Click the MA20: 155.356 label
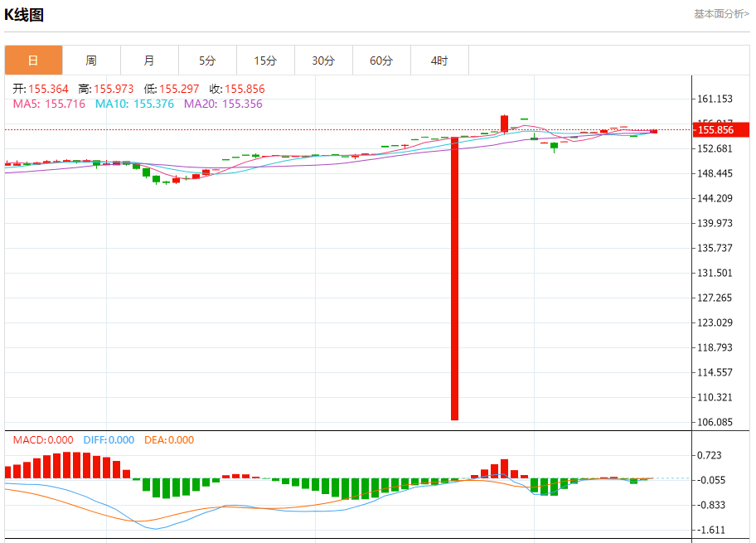 click(223, 104)
